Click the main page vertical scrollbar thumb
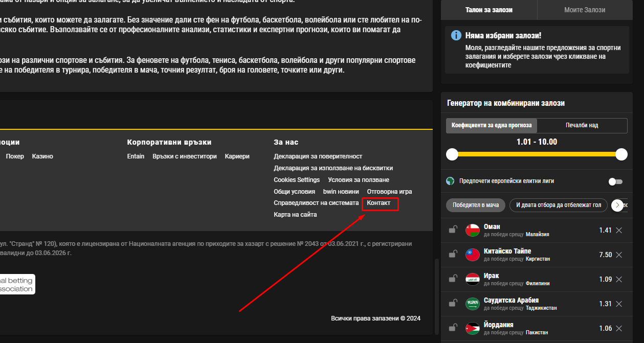The image size is (644, 343). click(x=436, y=296)
